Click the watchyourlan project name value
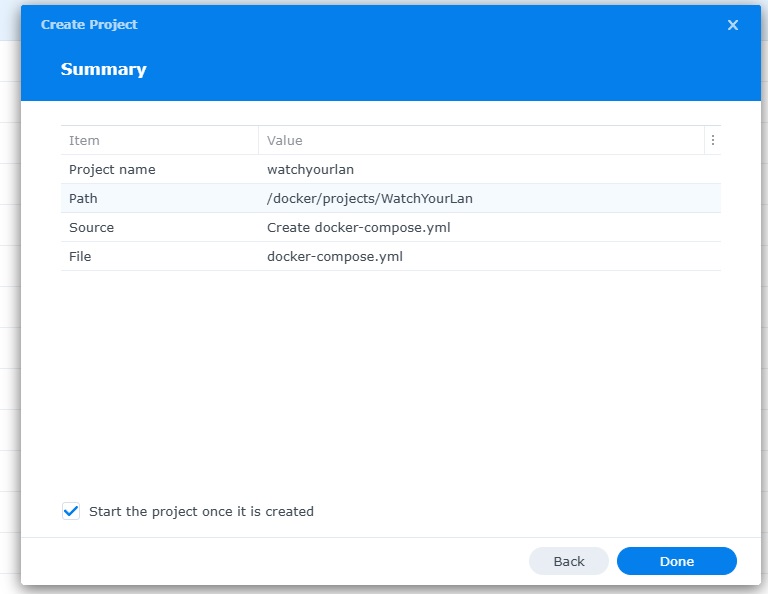768x594 pixels. tap(310, 170)
